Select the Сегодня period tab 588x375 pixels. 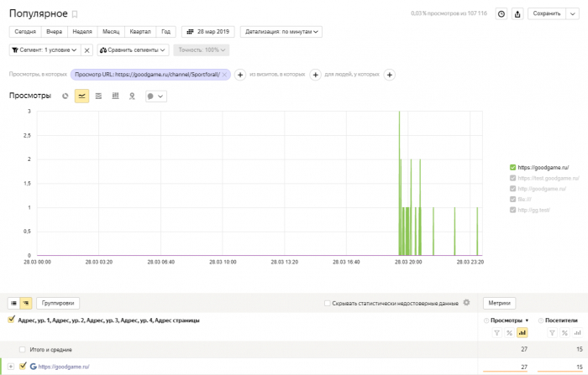25,32
